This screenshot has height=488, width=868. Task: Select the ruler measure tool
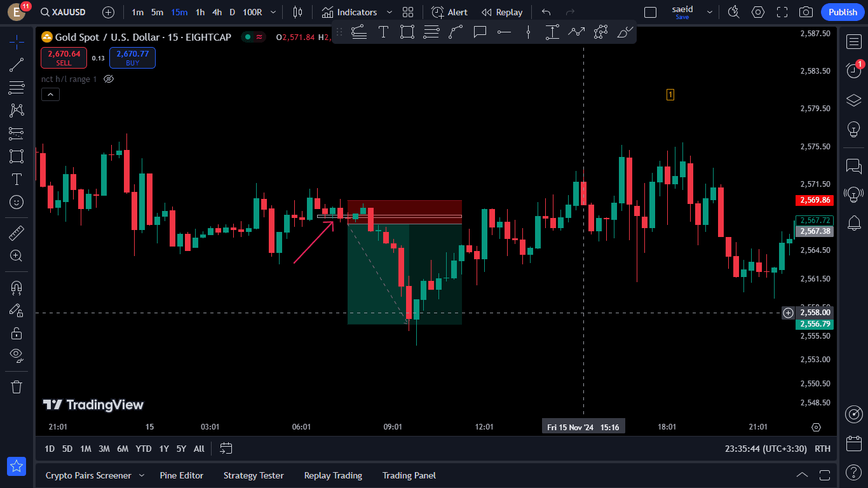pyautogui.click(x=17, y=233)
